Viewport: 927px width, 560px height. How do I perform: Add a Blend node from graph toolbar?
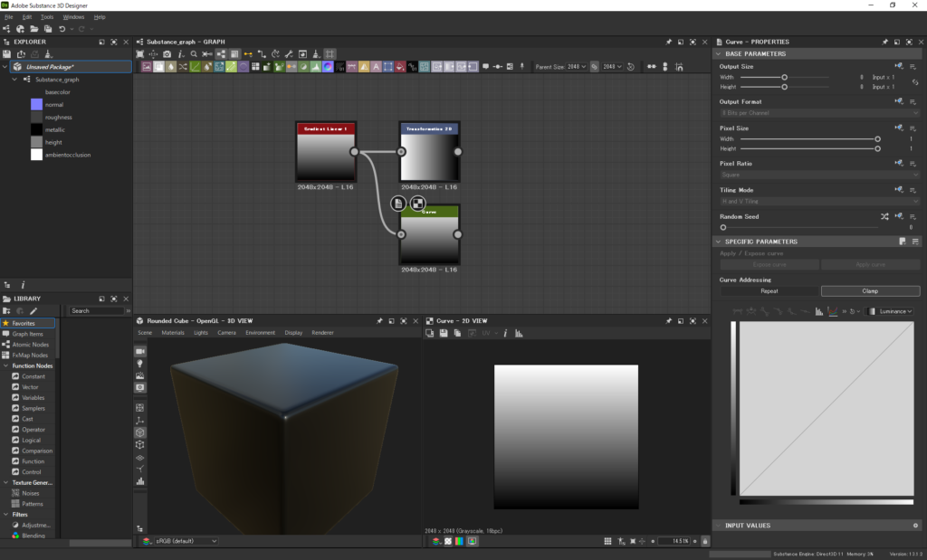(159, 67)
